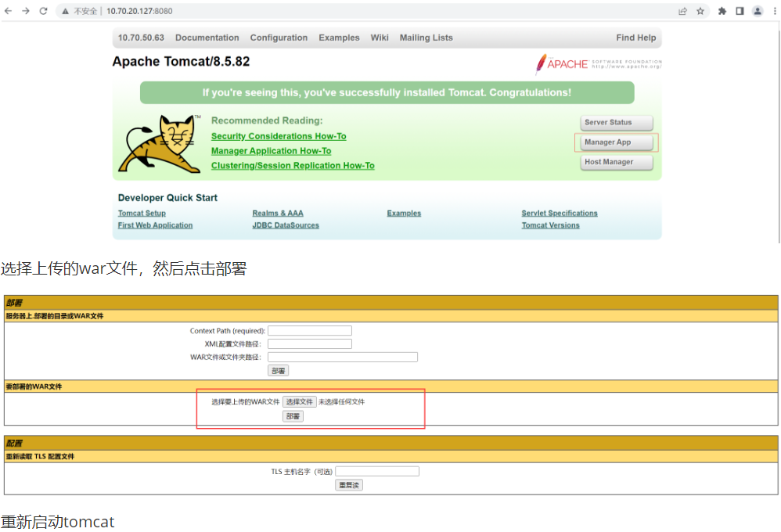781x532 pixels.
Task: Click 部署 button under WAR path field
Action: (278, 371)
